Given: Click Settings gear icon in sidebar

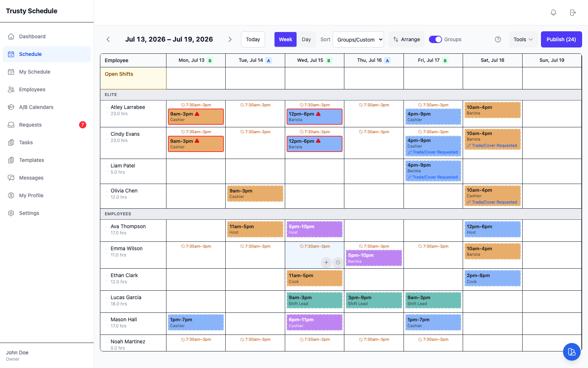Looking at the screenshot, I should (11, 213).
